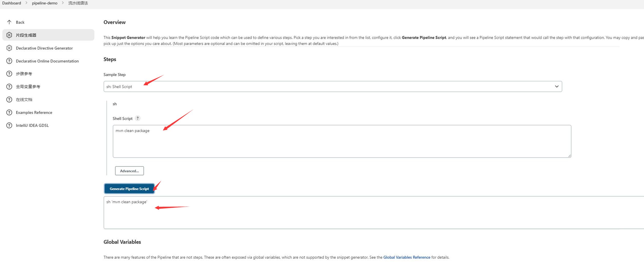This screenshot has height=262, width=644.
Task: Go to pipeline-demo breadcrumb
Action: click(45, 3)
